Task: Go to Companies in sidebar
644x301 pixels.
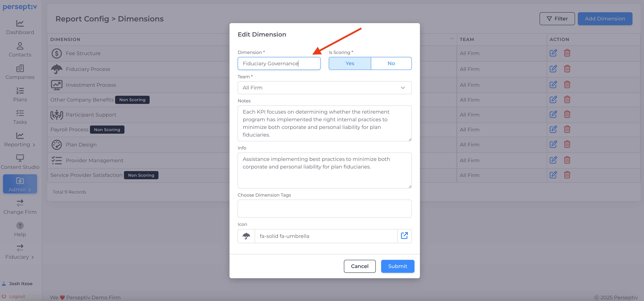Action: [x=20, y=72]
